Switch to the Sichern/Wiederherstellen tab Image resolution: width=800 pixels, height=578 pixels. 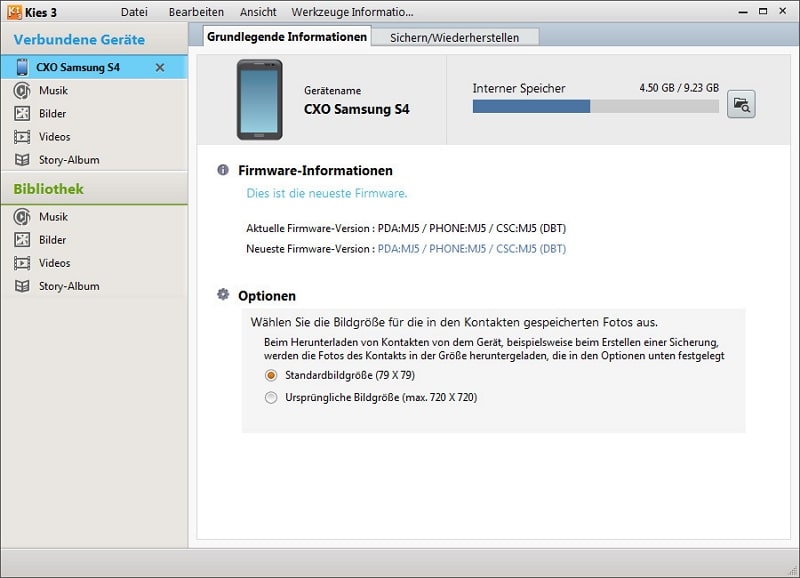[455, 38]
